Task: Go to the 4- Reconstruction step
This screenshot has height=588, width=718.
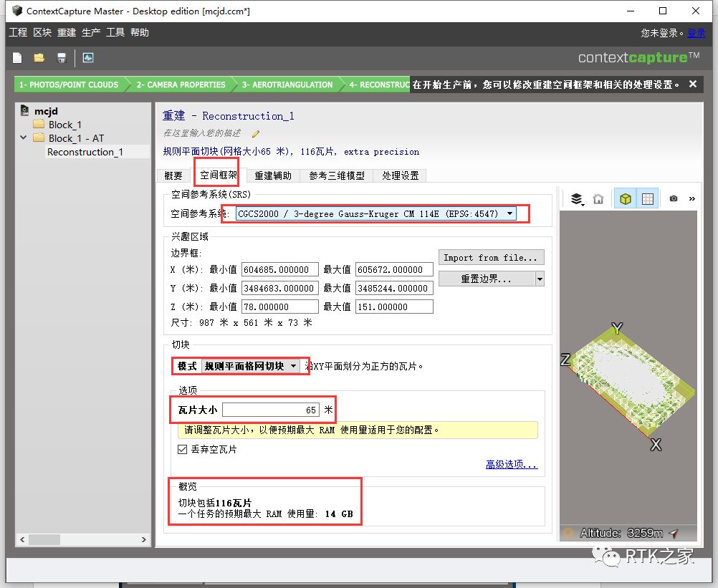Action: 378,85
